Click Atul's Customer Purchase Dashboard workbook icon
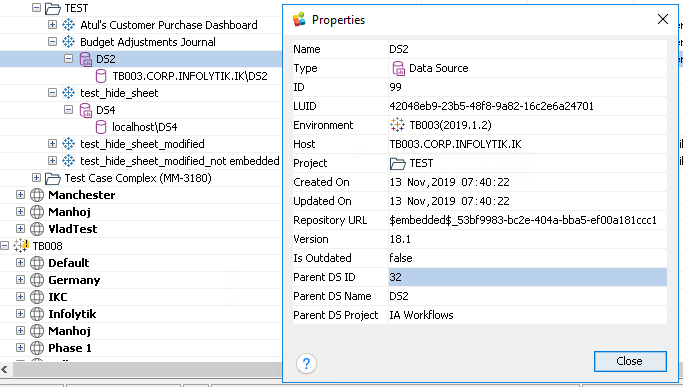The width and height of the screenshot is (683, 387). pos(68,25)
